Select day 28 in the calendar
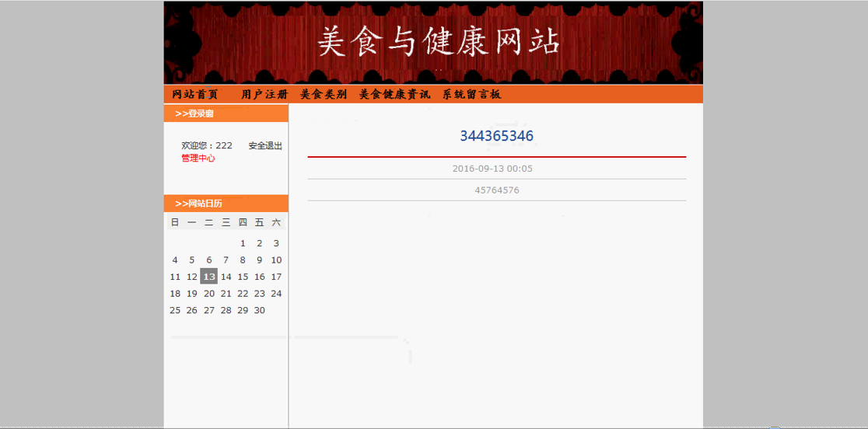Image resolution: width=868 pixels, height=429 pixels. click(x=226, y=310)
